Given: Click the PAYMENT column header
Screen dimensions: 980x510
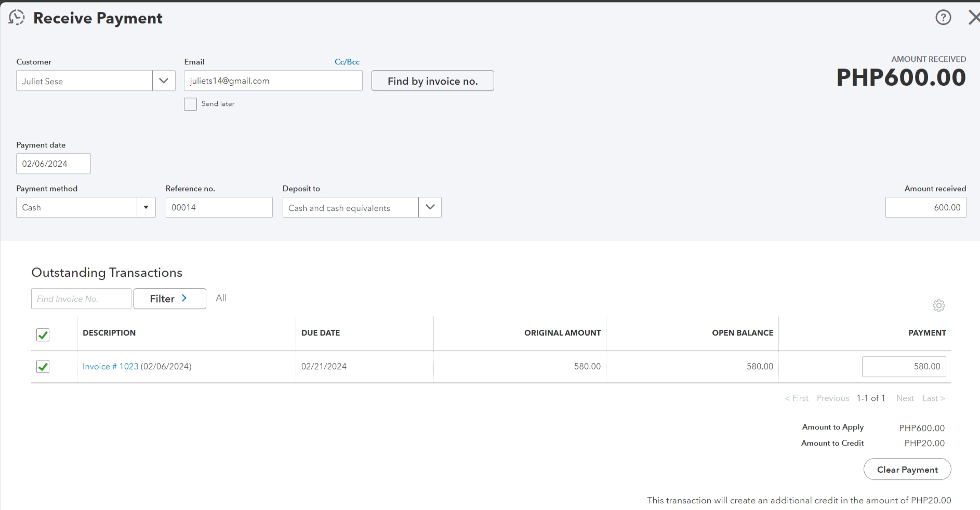Looking at the screenshot, I should pos(927,333).
